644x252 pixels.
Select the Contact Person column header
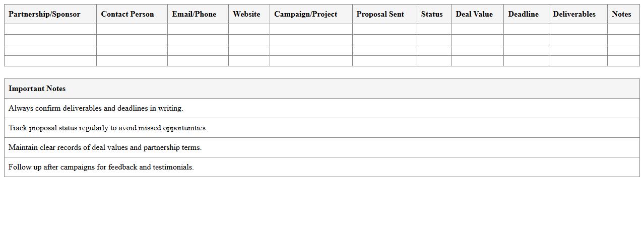(x=127, y=14)
